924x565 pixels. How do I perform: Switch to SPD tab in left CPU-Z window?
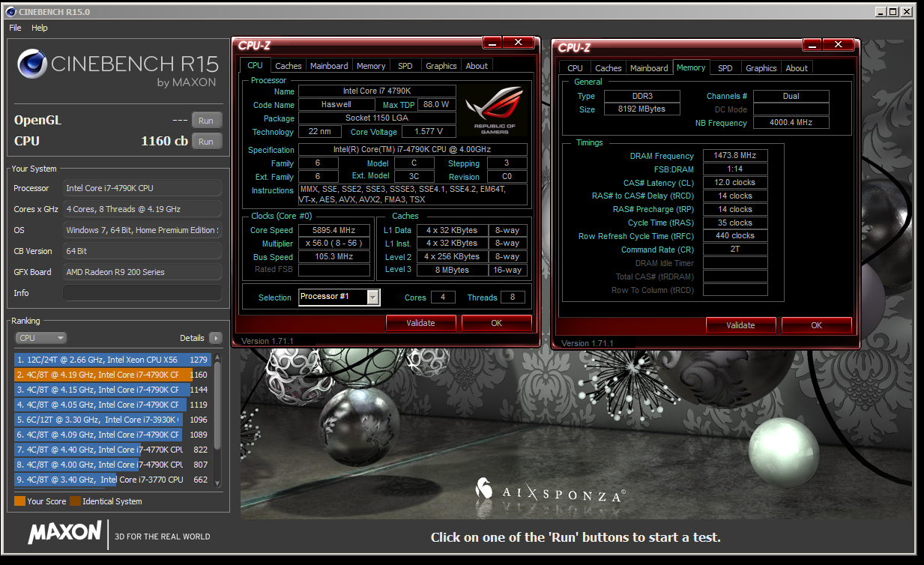[x=405, y=66]
